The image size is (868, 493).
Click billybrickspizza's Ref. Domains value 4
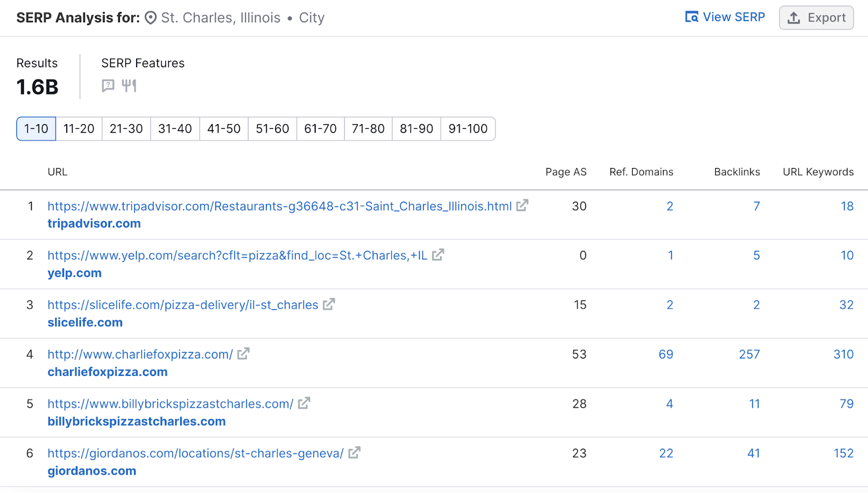(669, 404)
